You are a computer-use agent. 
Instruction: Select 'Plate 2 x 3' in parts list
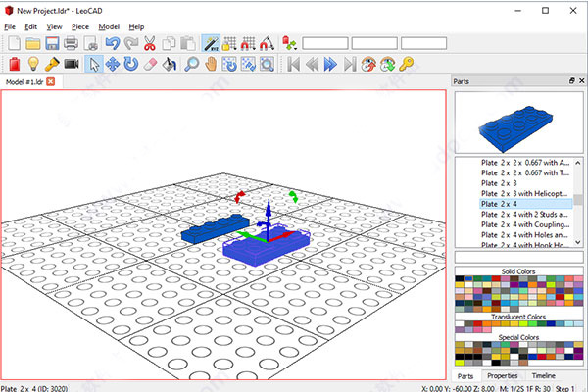(499, 183)
